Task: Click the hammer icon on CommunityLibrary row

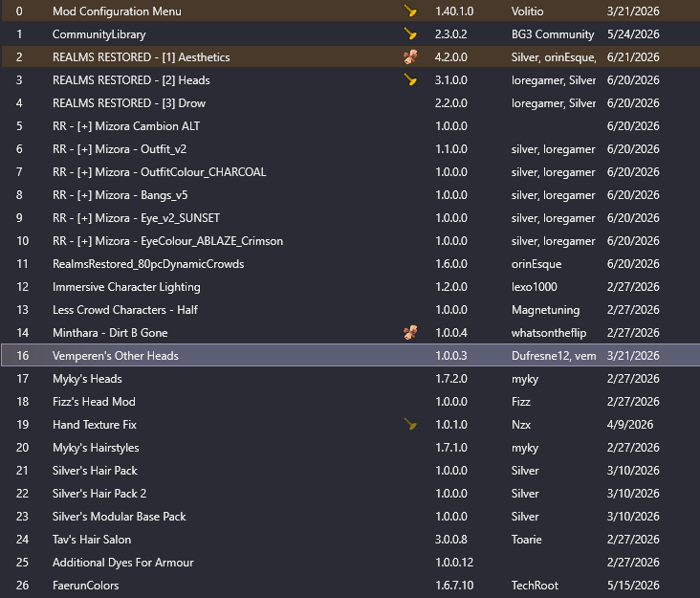Action: pos(410,33)
